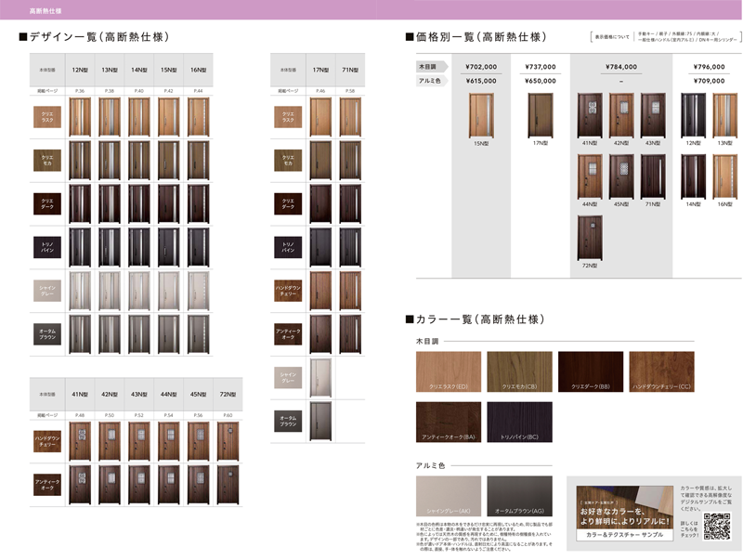This screenshot has height=560, width=743.
Task: Select the シャイングレー(AK) aluminum swatch
Action: tap(448, 496)
